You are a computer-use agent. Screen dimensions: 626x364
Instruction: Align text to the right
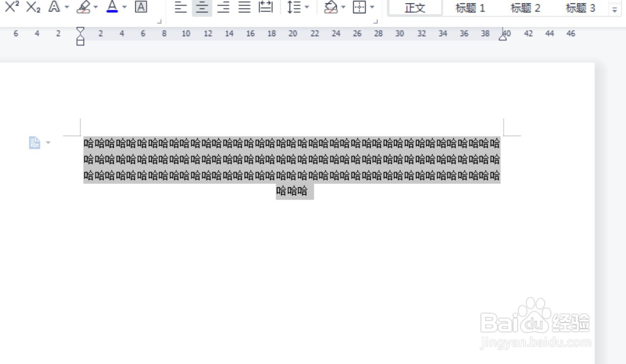pos(224,7)
